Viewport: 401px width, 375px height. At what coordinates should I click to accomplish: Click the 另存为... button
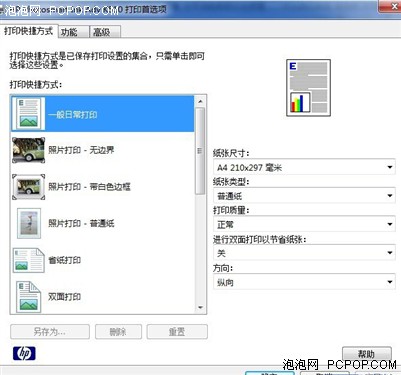click(x=50, y=332)
